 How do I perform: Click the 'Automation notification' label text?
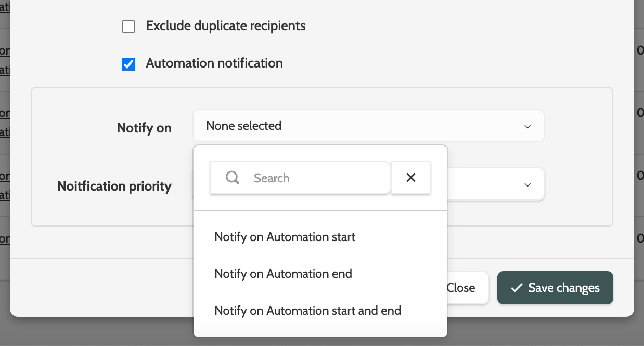click(x=214, y=63)
